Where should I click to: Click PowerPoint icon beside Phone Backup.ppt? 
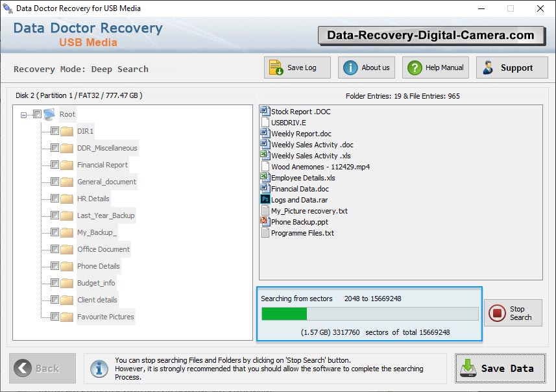(x=265, y=222)
